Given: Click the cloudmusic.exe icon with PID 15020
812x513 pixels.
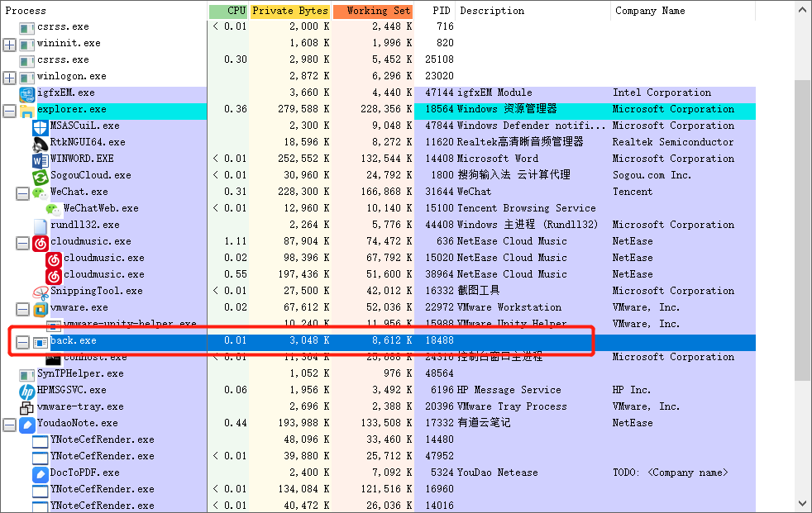Looking at the screenshot, I should (54, 259).
